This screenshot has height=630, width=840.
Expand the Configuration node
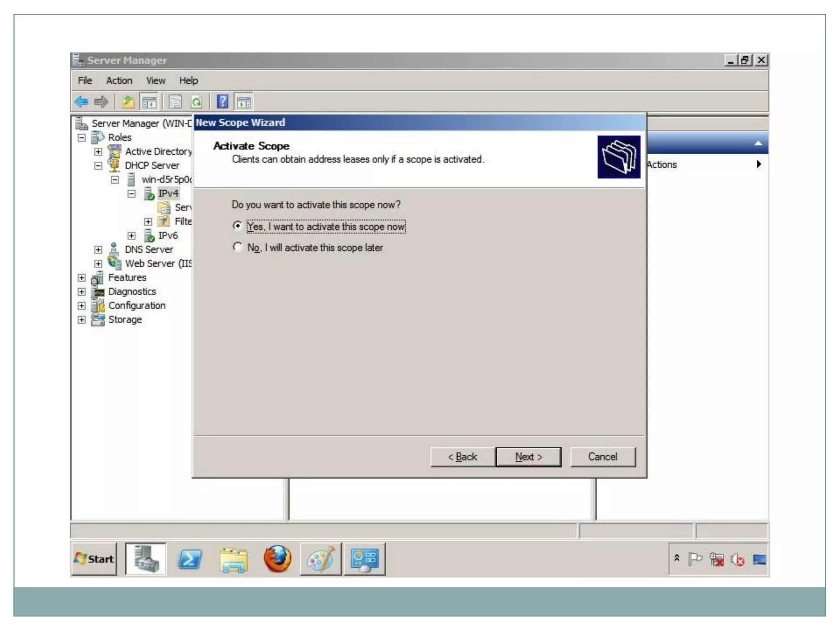coord(82,306)
